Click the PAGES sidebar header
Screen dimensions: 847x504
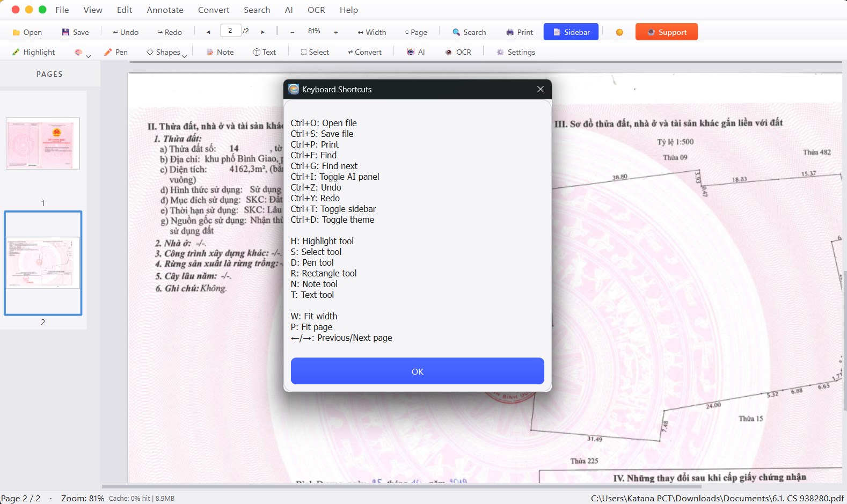pyautogui.click(x=49, y=74)
